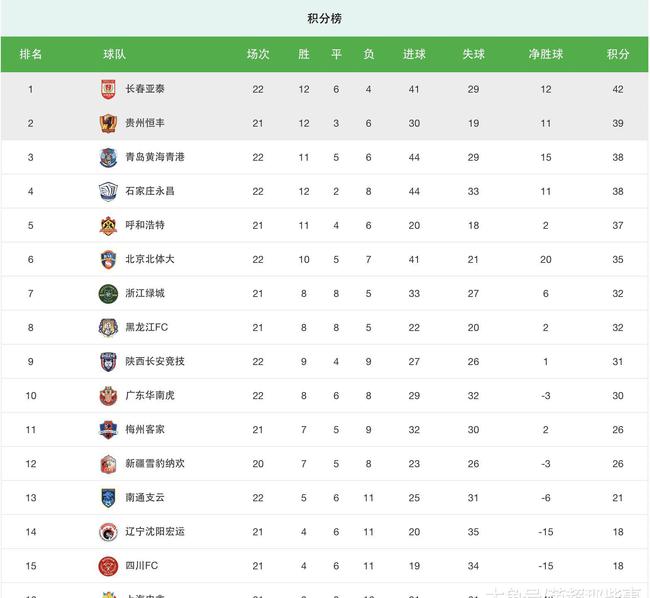Select the 排名 header cell
The width and height of the screenshot is (650, 598).
31,54
